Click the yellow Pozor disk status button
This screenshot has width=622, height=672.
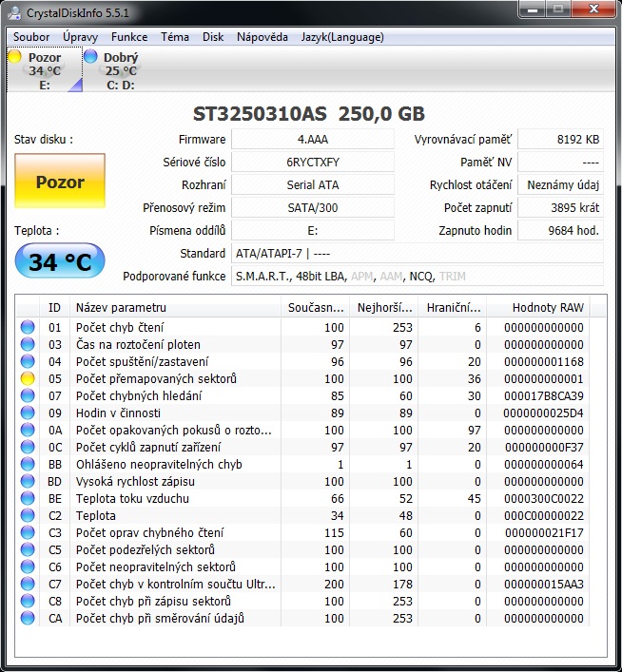60,181
